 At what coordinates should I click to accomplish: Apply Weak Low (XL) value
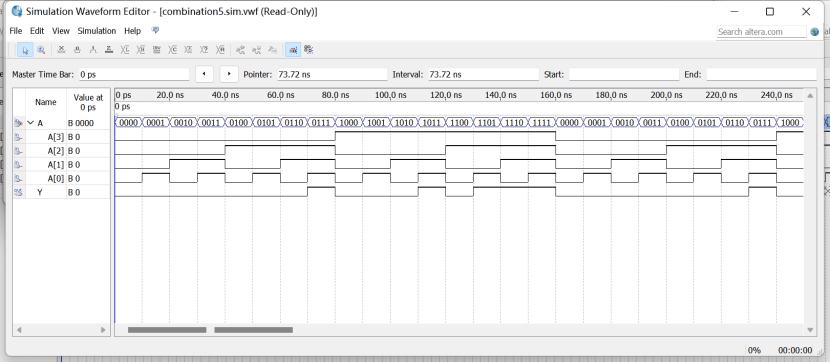[x=125, y=50]
